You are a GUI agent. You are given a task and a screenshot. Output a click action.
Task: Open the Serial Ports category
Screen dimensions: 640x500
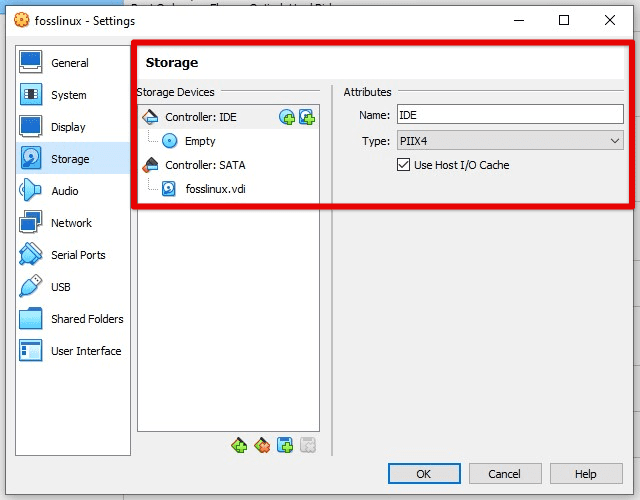73,255
